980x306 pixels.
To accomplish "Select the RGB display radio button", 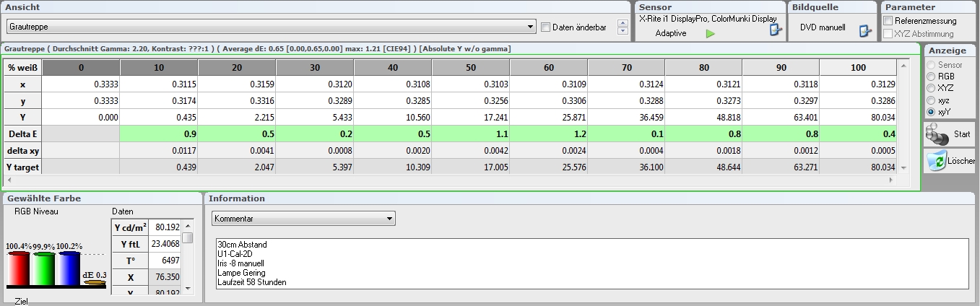I will [x=932, y=76].
